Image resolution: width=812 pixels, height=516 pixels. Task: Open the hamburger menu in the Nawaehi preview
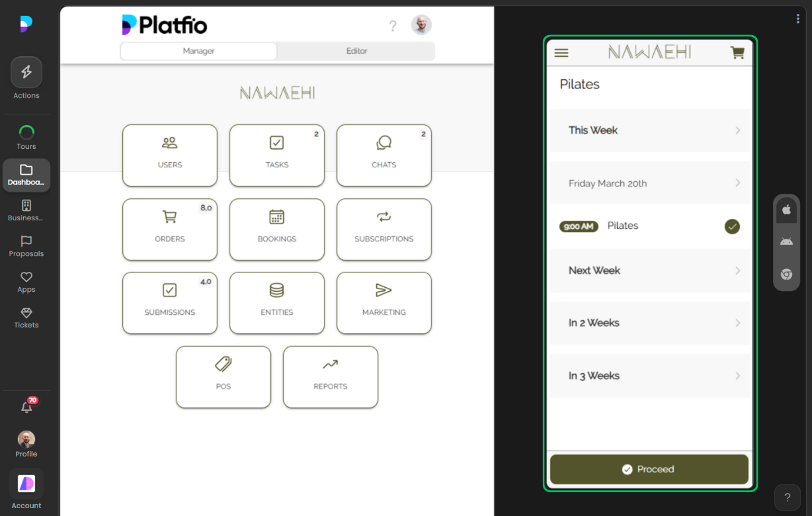click(561, 53)
